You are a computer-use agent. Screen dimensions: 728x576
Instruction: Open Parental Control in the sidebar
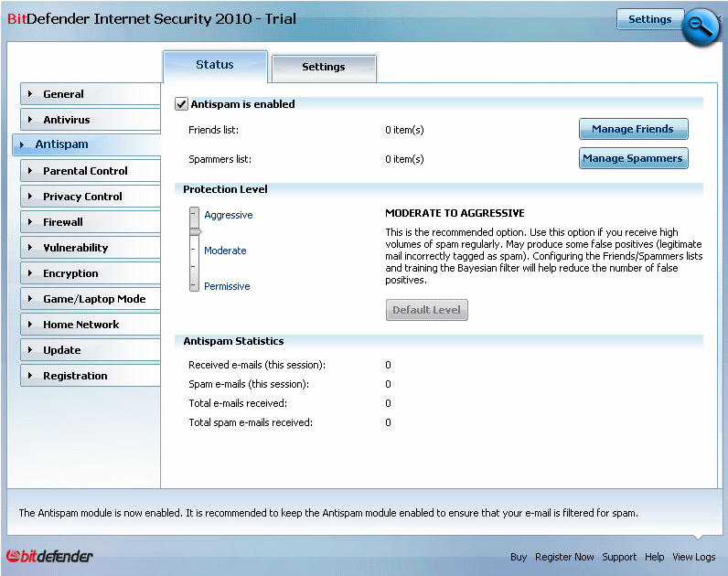tap(85, 171)
